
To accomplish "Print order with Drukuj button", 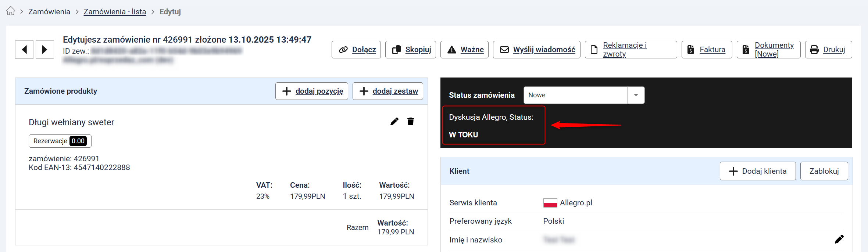I will click(828, 50).
